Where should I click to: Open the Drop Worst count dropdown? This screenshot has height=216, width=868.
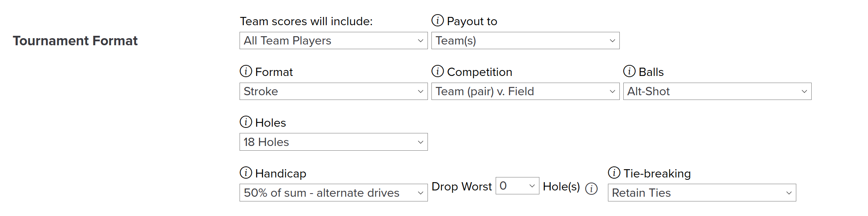click(x=517, y=186)
